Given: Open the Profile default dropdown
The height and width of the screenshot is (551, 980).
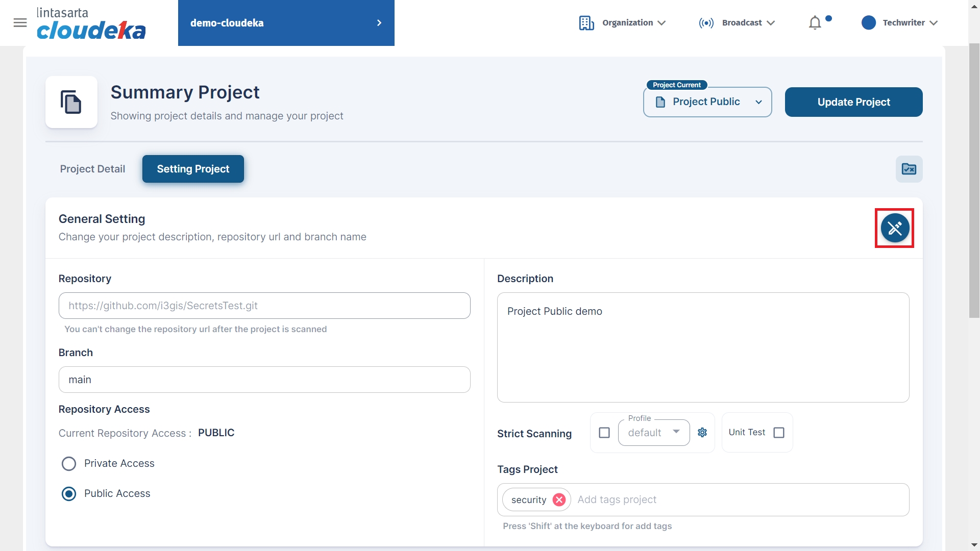Looking at the screenshot, I should [653, 433].
